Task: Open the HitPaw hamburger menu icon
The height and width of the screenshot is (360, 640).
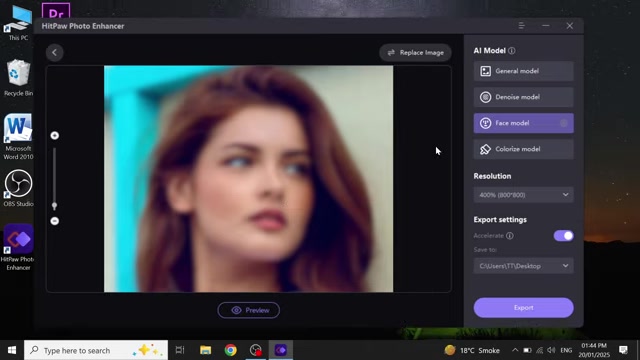Action: 521,26
